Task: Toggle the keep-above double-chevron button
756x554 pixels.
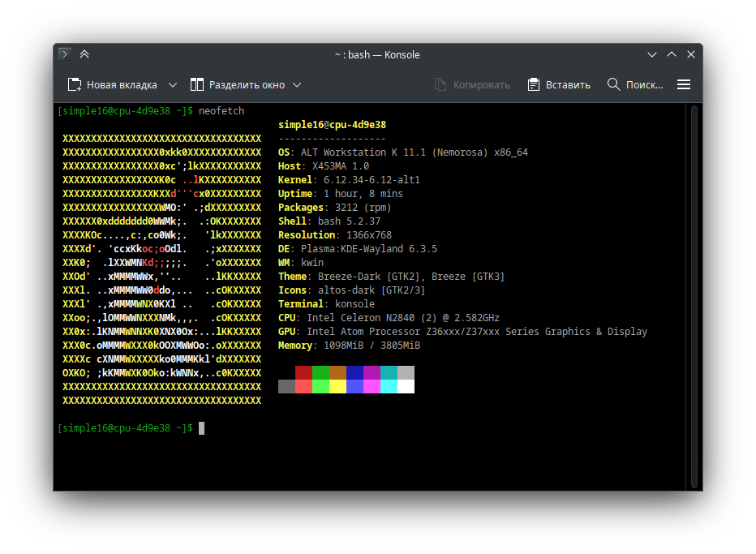Action: [x=84, y=54]
